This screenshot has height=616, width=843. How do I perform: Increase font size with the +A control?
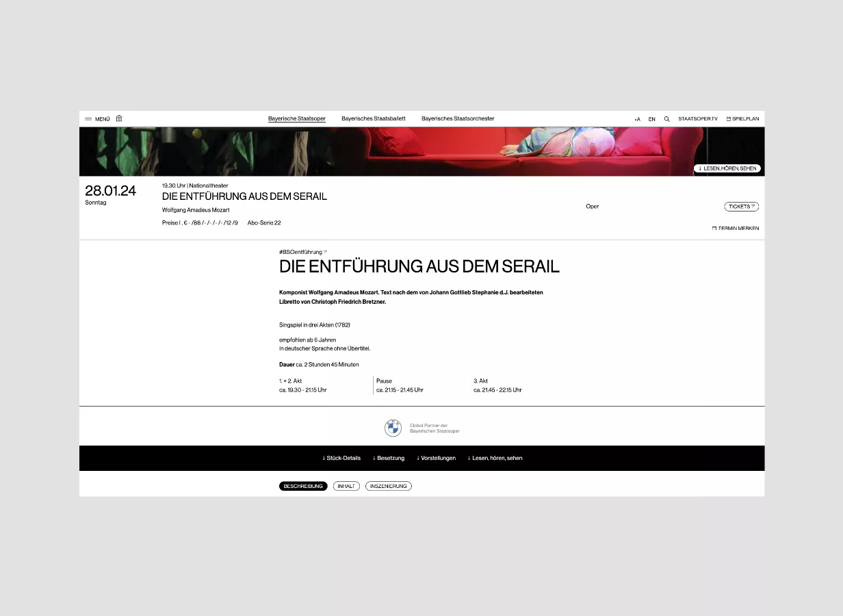638,119
